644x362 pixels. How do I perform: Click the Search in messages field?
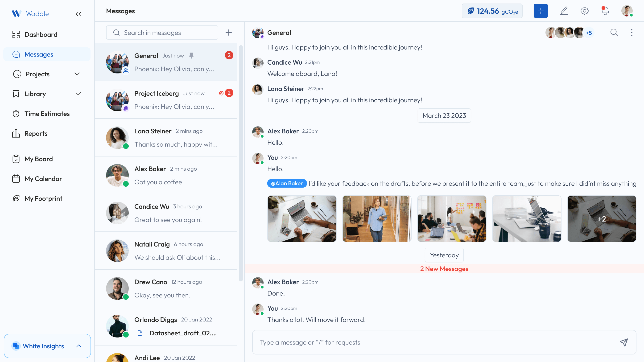click(x=162, y=33)
